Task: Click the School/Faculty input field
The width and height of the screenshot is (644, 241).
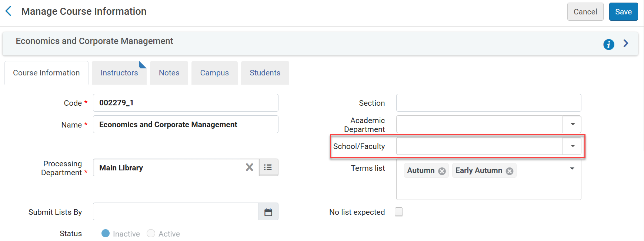Action: [480, 146]
